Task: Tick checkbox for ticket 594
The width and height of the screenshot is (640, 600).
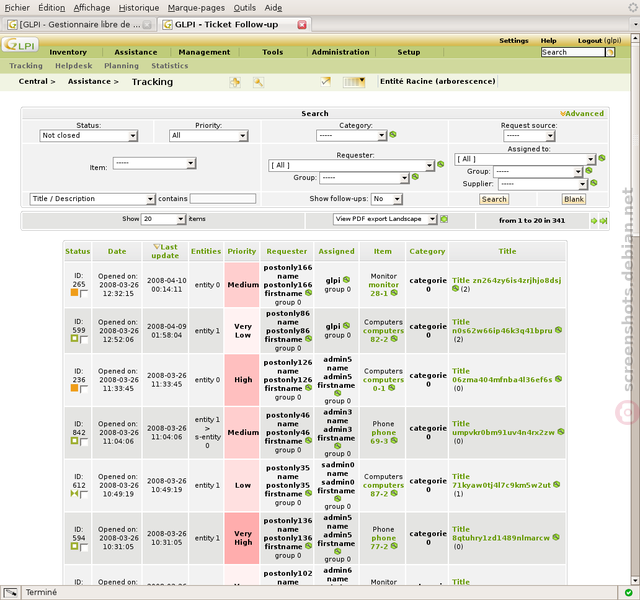Action: pyautogui.click(x=84, y=548)
